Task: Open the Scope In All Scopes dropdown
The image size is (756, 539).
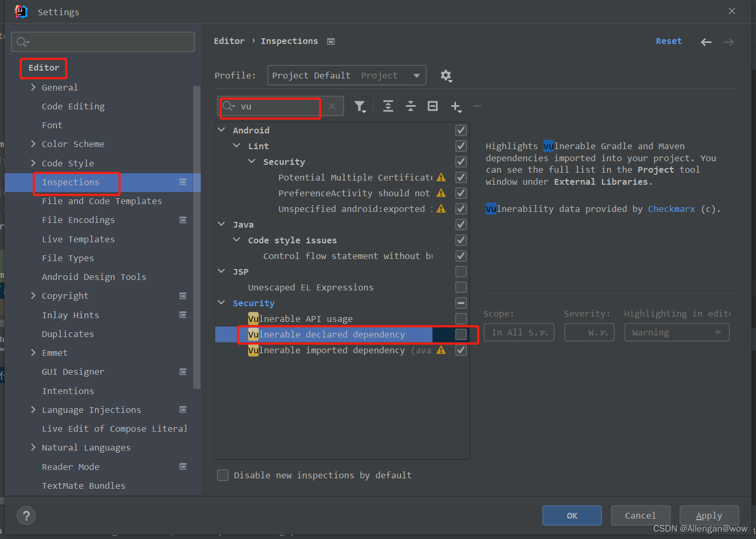Action: coord(519,332)
